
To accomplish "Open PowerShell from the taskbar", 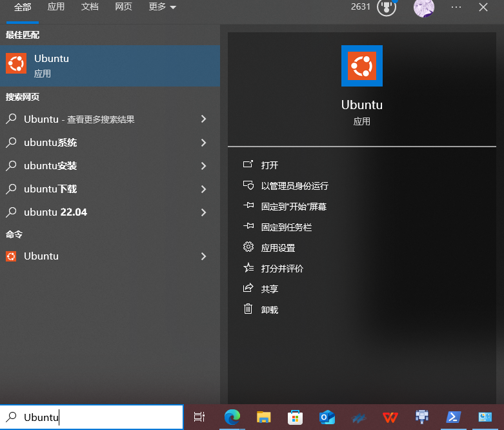I will 454,417.
